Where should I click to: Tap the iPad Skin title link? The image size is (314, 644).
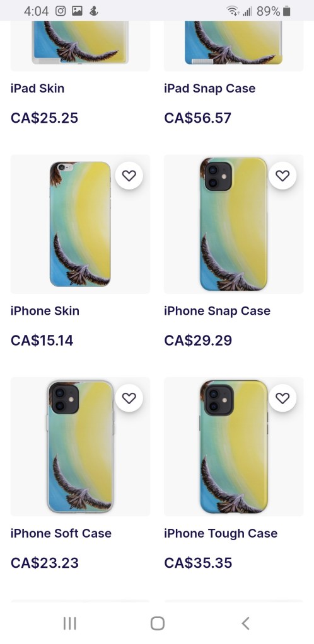tap(37, 88)
